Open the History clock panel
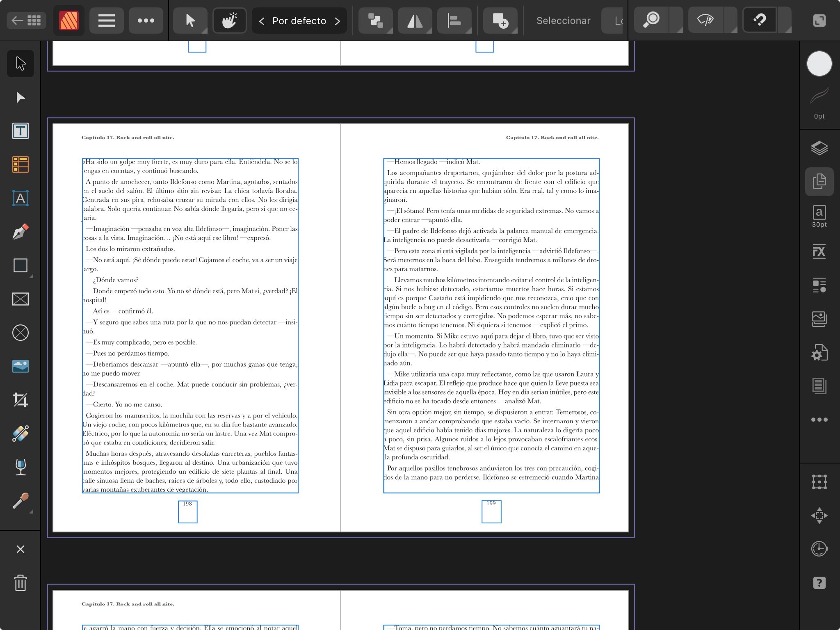The height and width of the screenshot is (630, 840). 819,549
